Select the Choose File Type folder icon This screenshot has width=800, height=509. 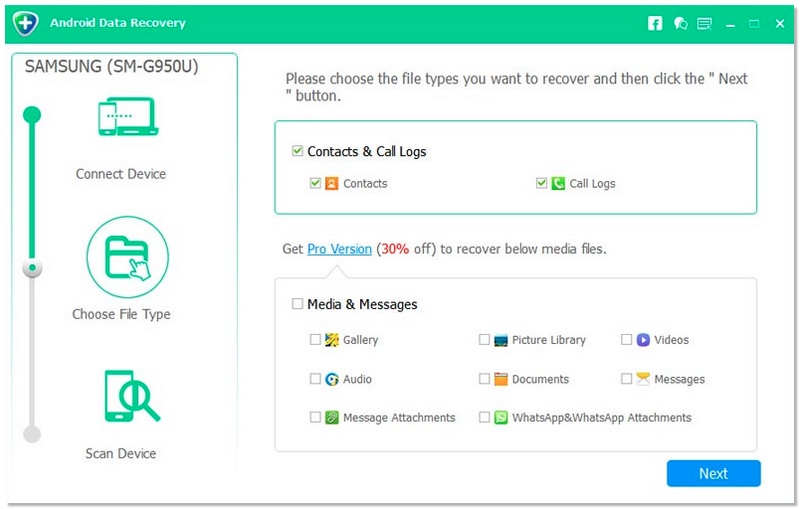point(126,256)
